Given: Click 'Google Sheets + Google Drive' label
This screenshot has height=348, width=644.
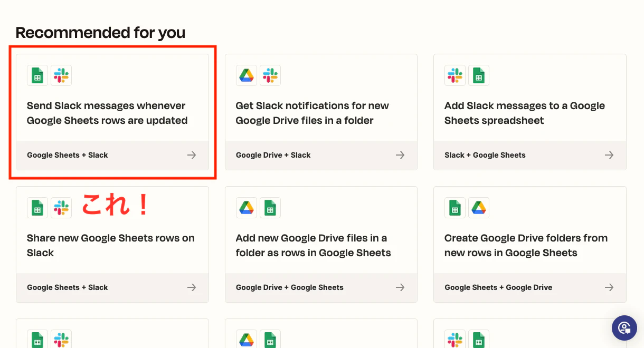Looking at the screenshot, I should click(x=498, y=287).
